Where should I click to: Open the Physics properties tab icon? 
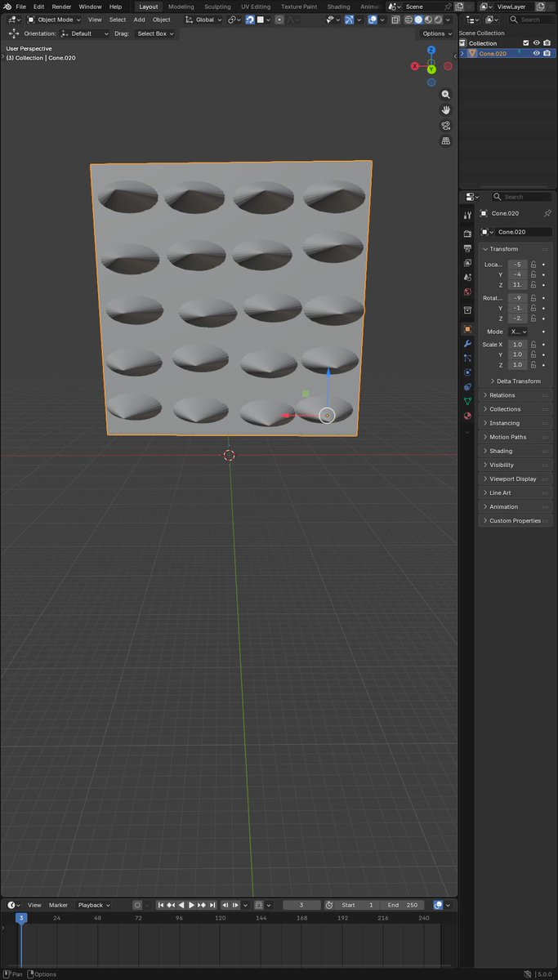(x=467, y=372)
